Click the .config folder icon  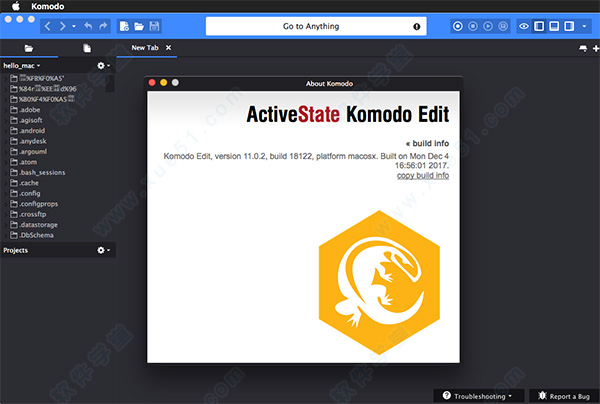pyautogui.click(x=14, y=193)
